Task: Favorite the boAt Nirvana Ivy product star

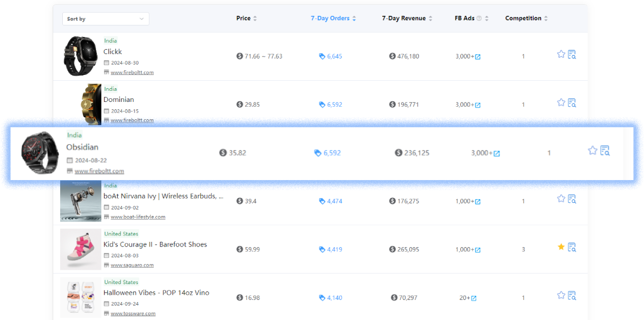Action: click(561, 199)
